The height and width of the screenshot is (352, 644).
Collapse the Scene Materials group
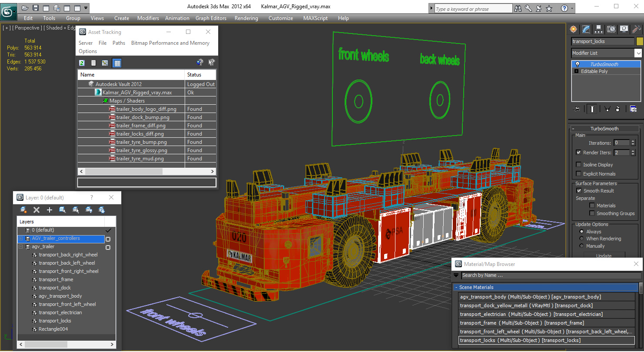tap(456, 287)
